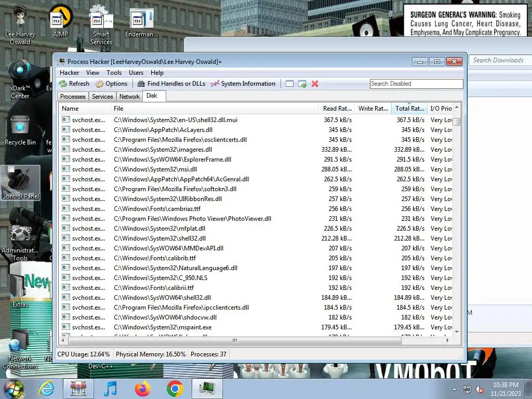Sort by the Name column header

[x=85, y=109]
